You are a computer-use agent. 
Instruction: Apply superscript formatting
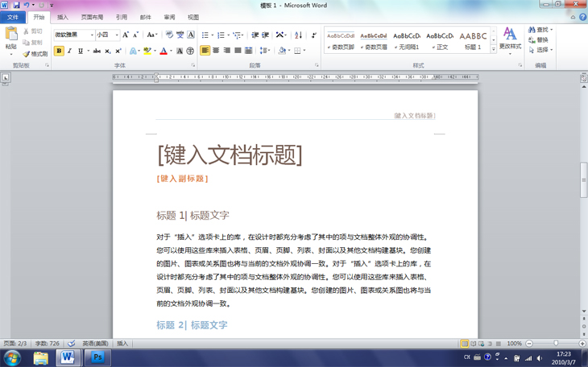pyautogui.click(x=118, y=51)
